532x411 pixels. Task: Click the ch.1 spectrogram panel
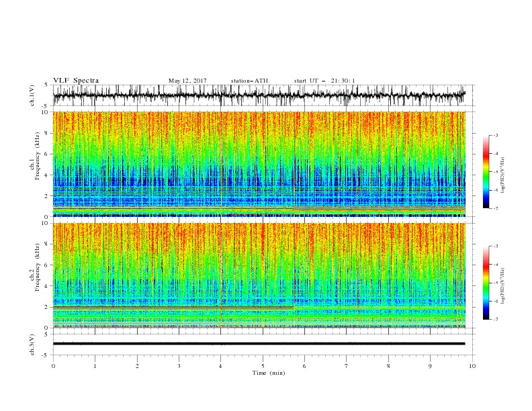[259, 164]
